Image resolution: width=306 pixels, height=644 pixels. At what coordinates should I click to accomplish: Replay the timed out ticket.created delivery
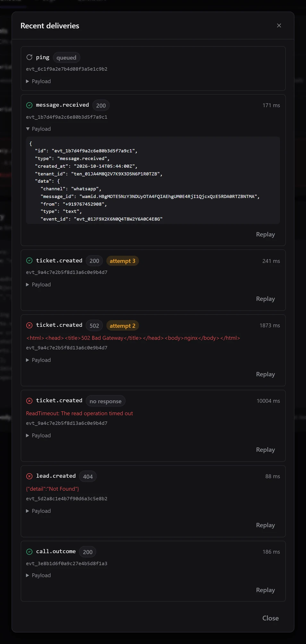[265, 450]
